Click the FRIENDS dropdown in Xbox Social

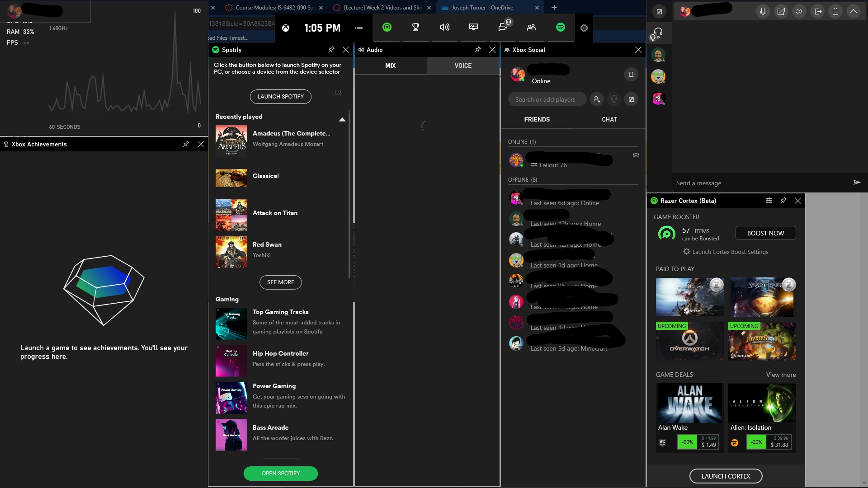[x=537, y=119]
